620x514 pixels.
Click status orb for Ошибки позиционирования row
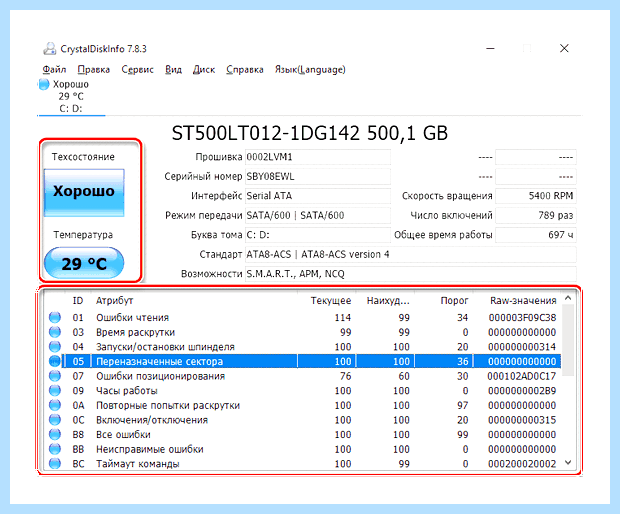pos(55,376)
